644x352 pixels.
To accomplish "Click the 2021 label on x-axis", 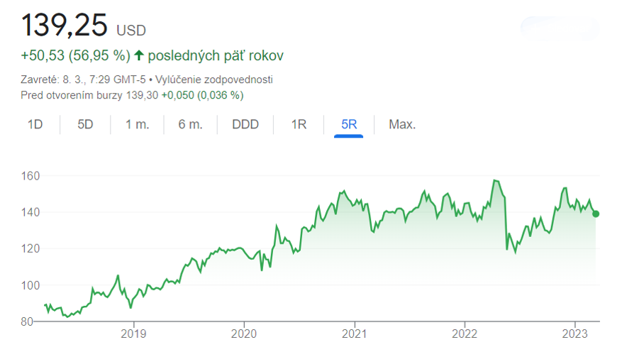I will 354,333.
